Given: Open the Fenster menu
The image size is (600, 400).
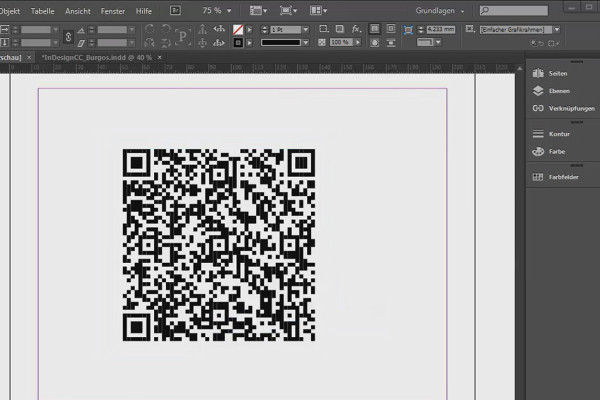Looking at the screenshot, I should point(113,11).
